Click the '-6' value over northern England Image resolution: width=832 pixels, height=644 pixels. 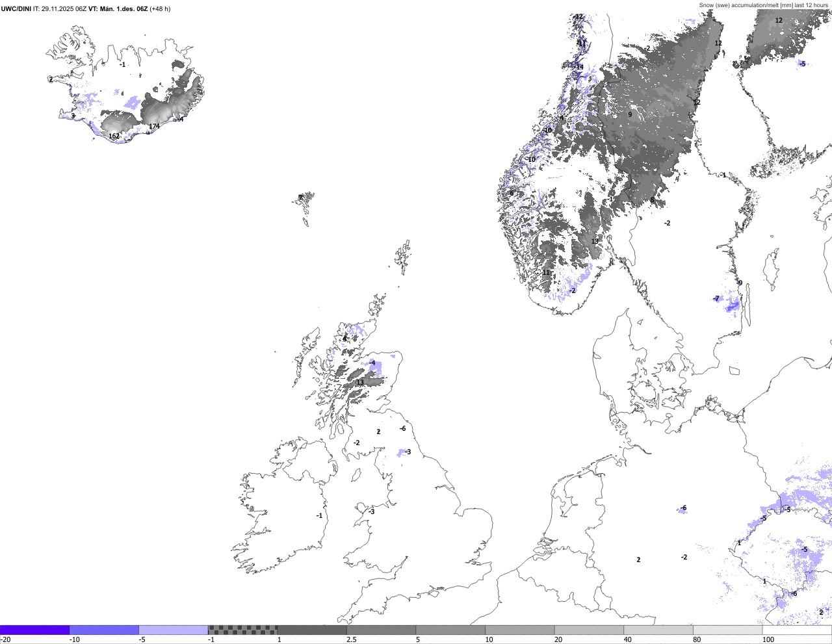(402, 428)
